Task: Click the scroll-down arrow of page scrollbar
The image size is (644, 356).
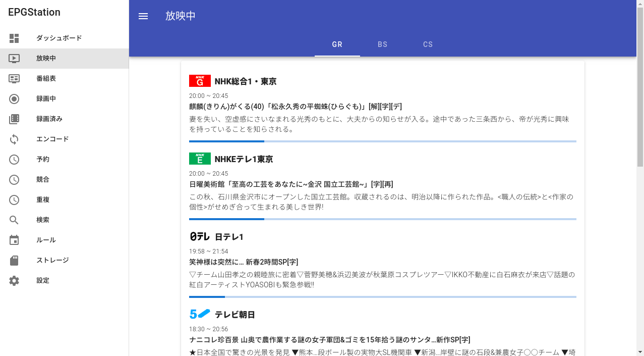Action: tap(640, 351)
